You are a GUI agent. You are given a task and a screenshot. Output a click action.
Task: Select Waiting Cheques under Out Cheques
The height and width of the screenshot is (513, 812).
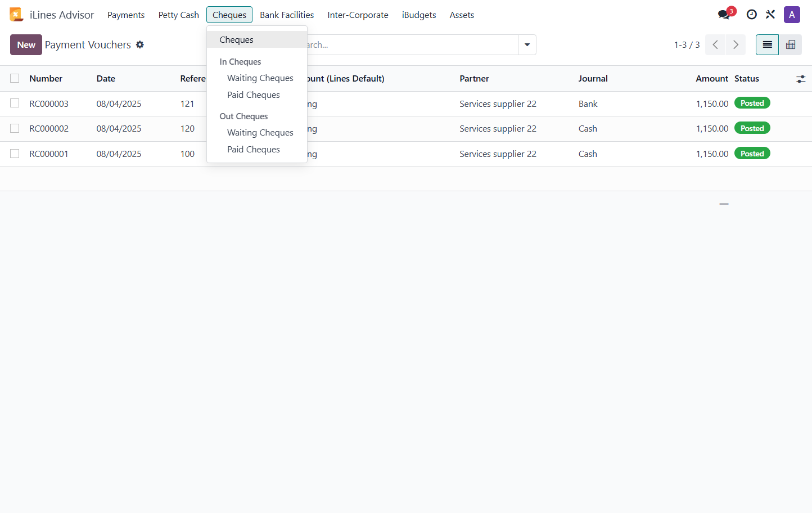(x=257, y=133)
